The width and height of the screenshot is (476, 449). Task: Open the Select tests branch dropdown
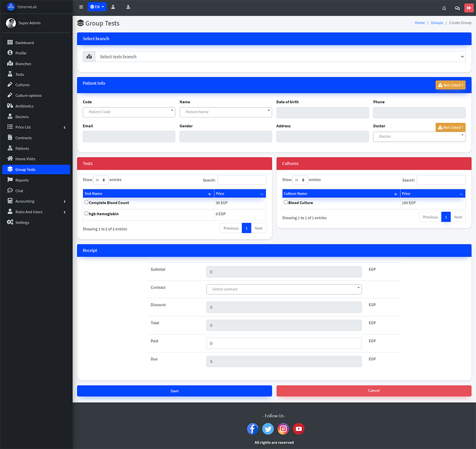click(280, 57)
